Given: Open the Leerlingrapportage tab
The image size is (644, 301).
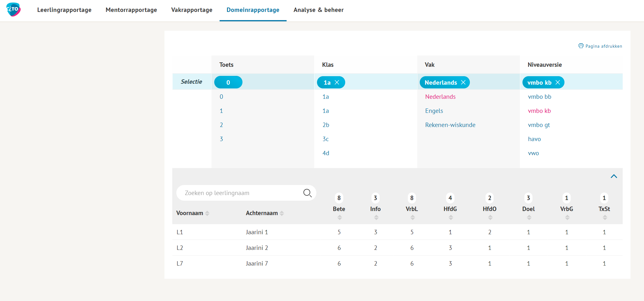Looking at the screenshot, I should click(x=64, y=10).
